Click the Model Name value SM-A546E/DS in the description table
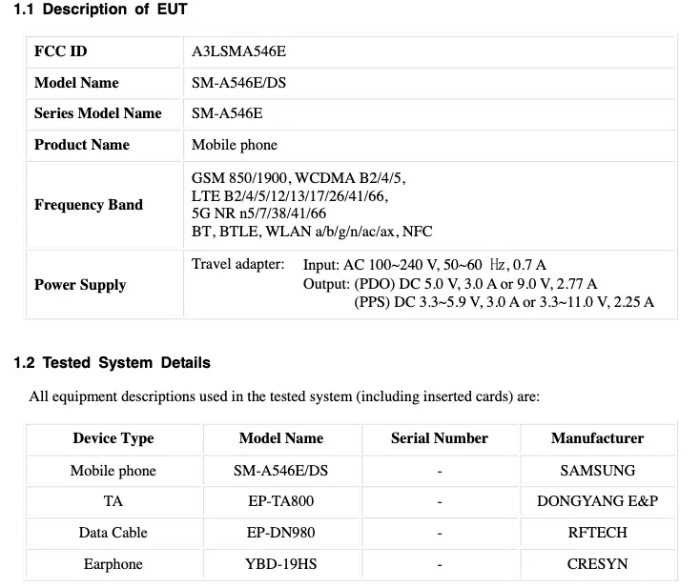Screen dimensions: 700x588 pos(238,83)
